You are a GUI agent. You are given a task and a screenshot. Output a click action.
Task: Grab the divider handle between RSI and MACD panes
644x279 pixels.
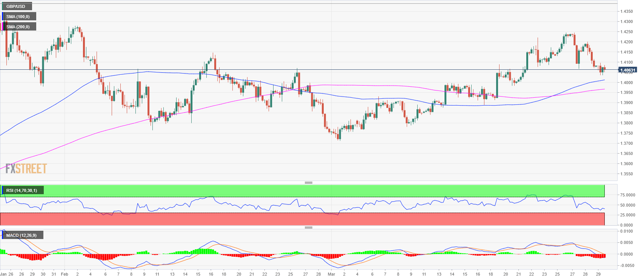309,227
